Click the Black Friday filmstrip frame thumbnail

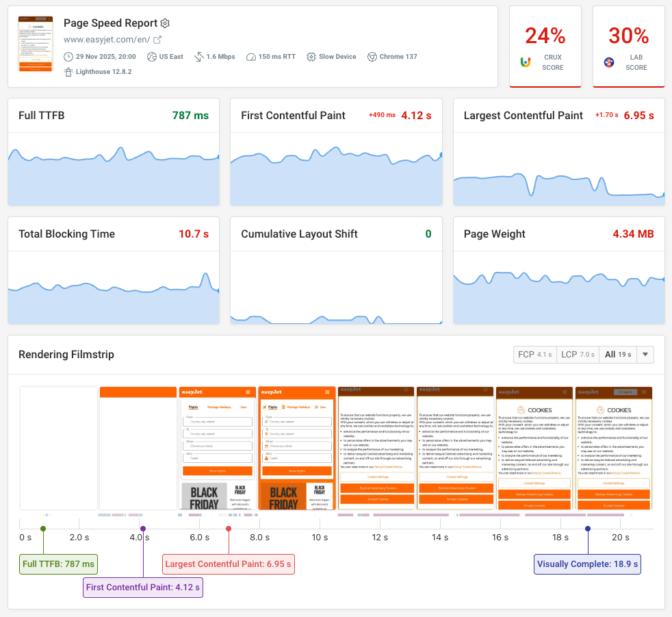click(297, 446)
